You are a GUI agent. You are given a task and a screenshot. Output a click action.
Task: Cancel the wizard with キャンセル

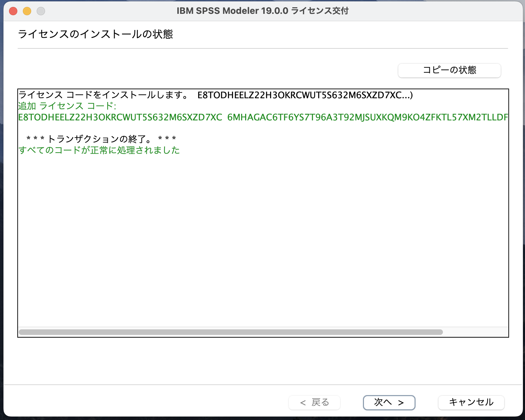point(471,402)
